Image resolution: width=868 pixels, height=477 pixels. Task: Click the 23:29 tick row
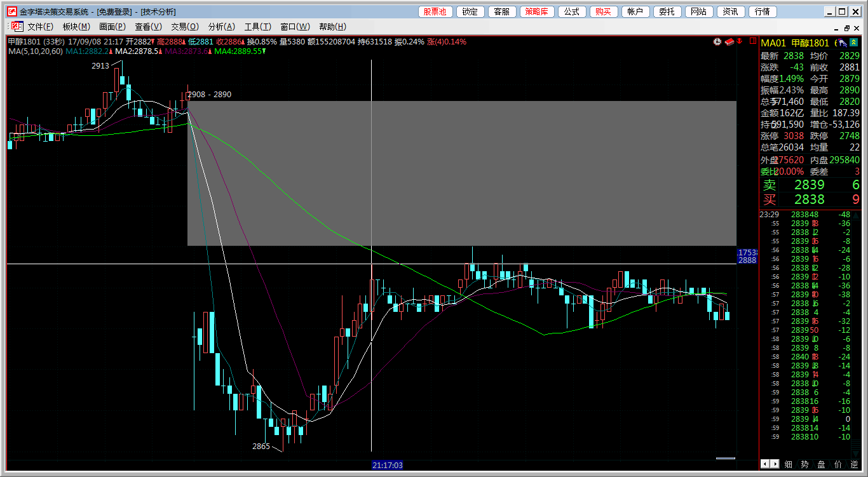(806, 215)
